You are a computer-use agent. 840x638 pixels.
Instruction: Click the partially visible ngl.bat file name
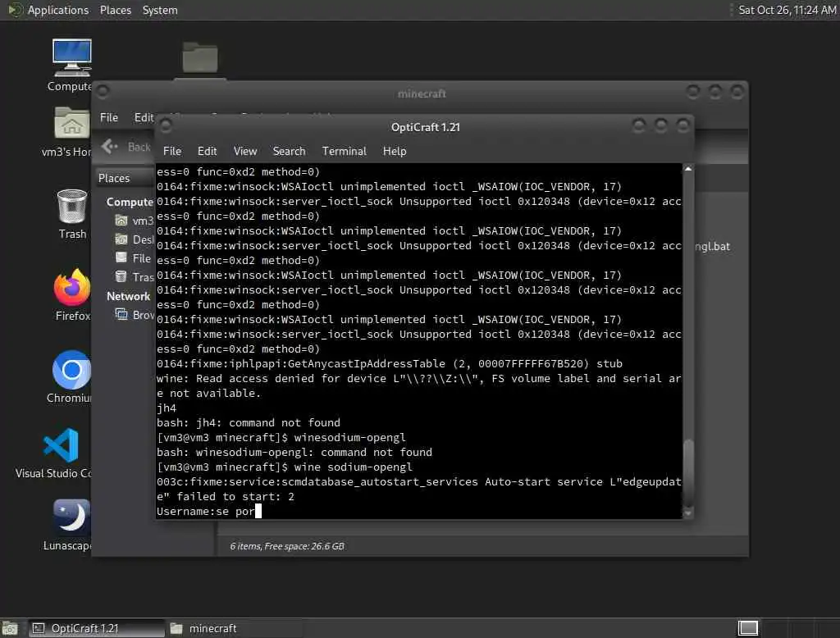713,246
